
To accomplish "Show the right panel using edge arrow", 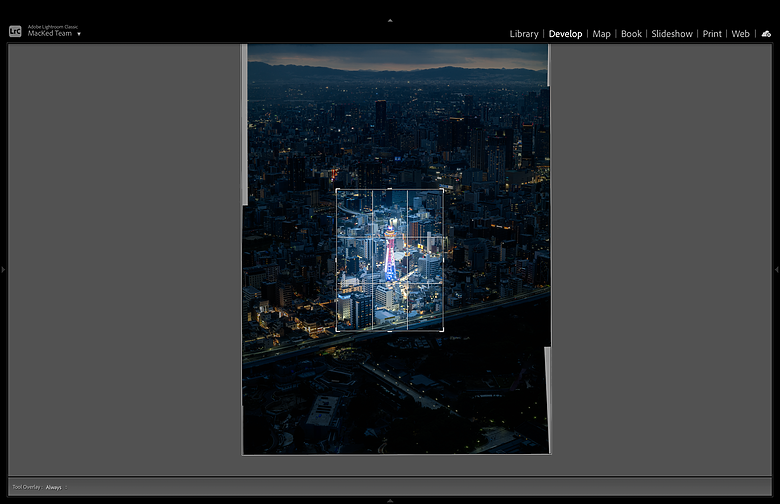I will [x=777, y=270].
